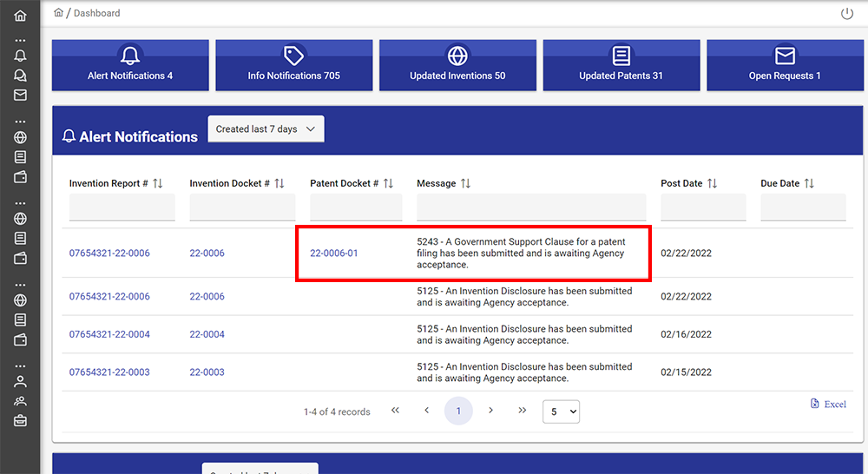Open the Alert Notifications 4 tile
The width and height of the screenshot is (868, 474).
pyautogui.click(x=130, y=65)
